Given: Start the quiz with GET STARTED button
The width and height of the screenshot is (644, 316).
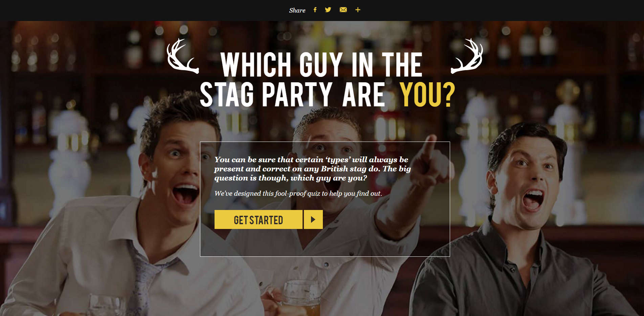Looking at the screenshot, I should pyautogui.click(x=259, y=219).
